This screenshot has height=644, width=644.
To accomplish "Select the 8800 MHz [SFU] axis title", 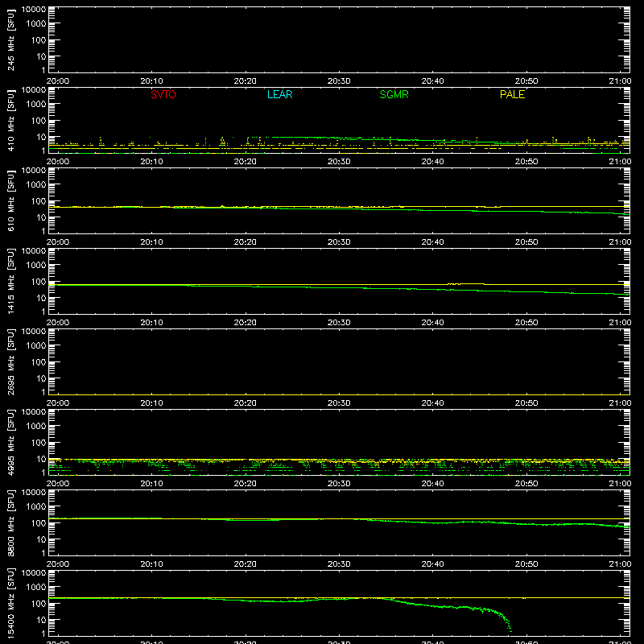I will pyautogui.click(x=10, y=522).
